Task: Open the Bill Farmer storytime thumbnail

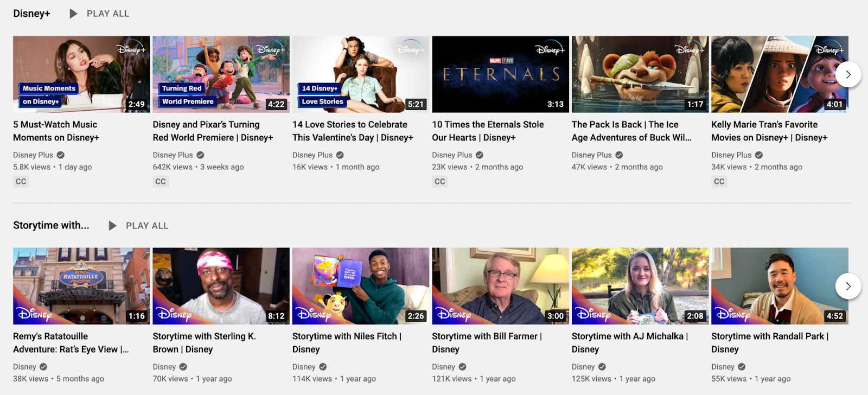Action: 500,286
